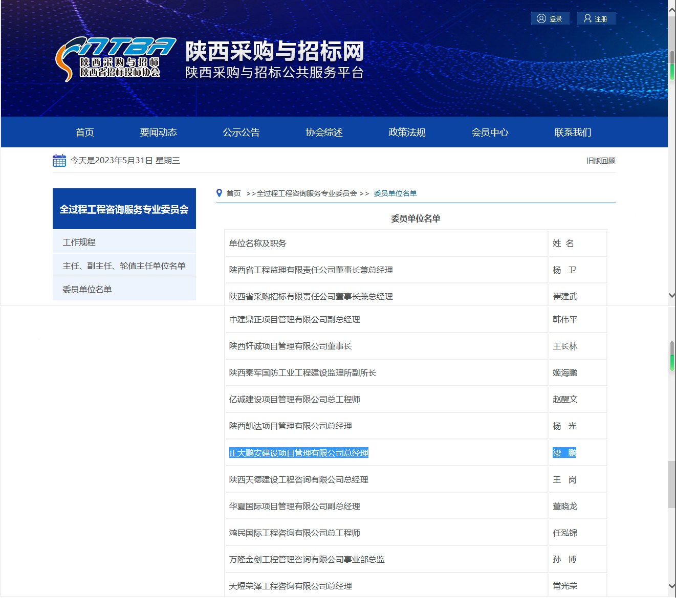
Task: Open the 首页 navigation menu item
Action: tap(84, 133)
